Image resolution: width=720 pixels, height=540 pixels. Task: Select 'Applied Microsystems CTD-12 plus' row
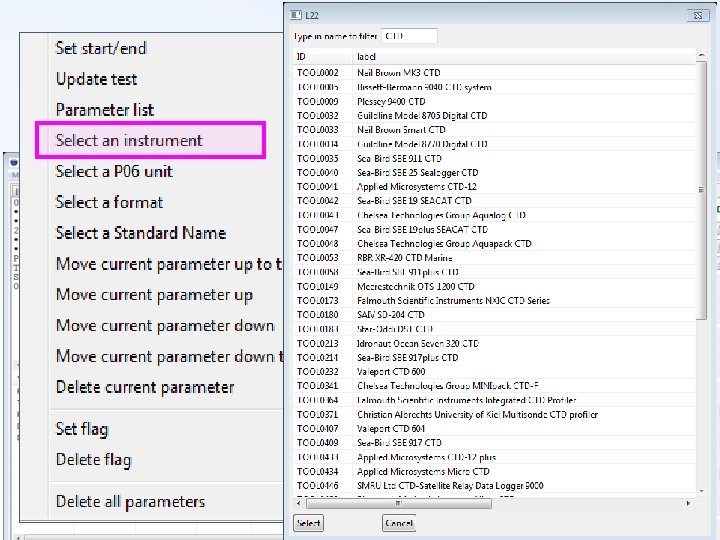(x=494, y=457)
